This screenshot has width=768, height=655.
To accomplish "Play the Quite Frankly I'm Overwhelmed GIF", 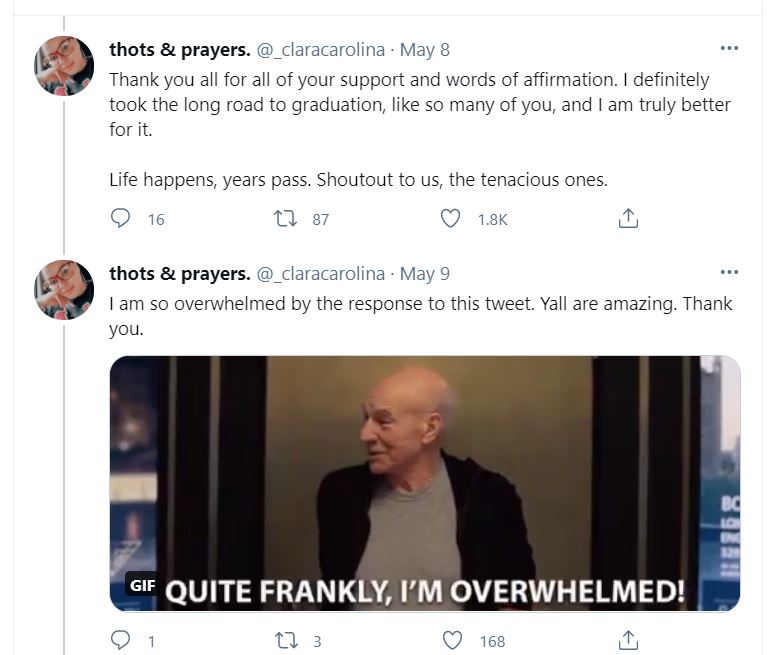I will [425, 483].
